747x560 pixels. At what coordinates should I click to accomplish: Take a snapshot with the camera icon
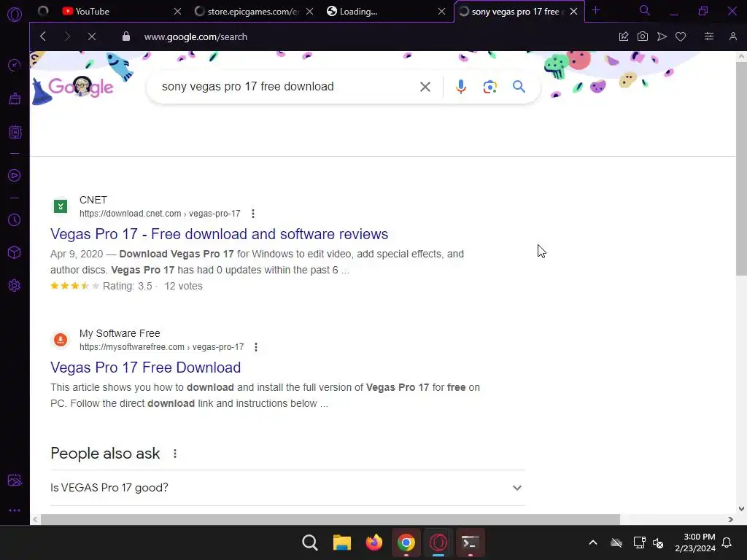pos(642,36)
